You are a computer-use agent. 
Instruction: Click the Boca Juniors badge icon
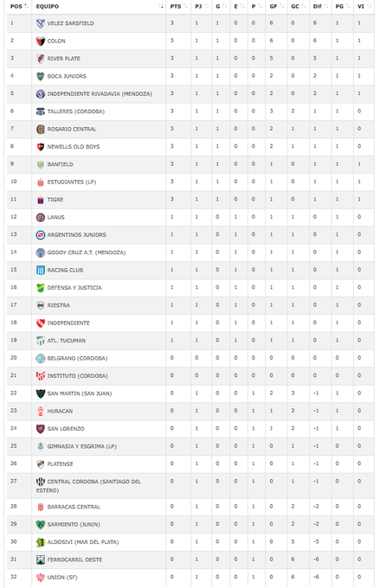(x=40, y=76)
